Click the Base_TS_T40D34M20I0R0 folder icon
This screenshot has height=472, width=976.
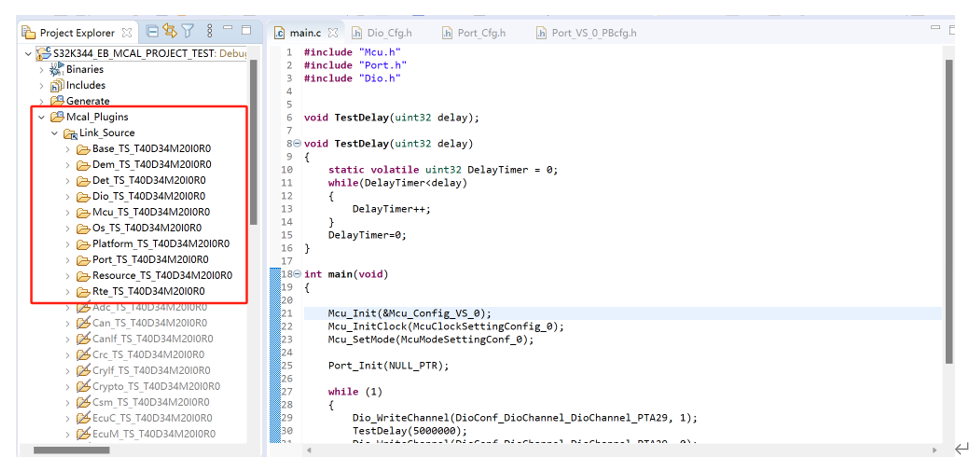pyautogui.click(x=83, y=149)
